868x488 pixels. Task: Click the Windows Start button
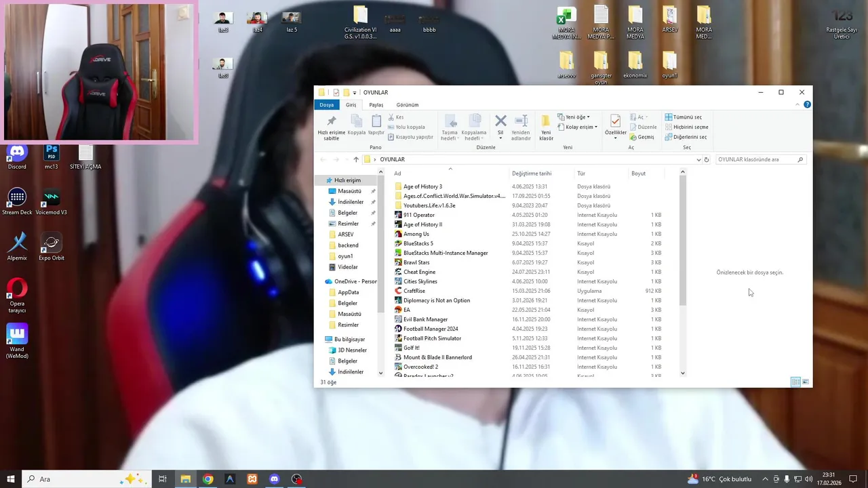pos(11,479)
